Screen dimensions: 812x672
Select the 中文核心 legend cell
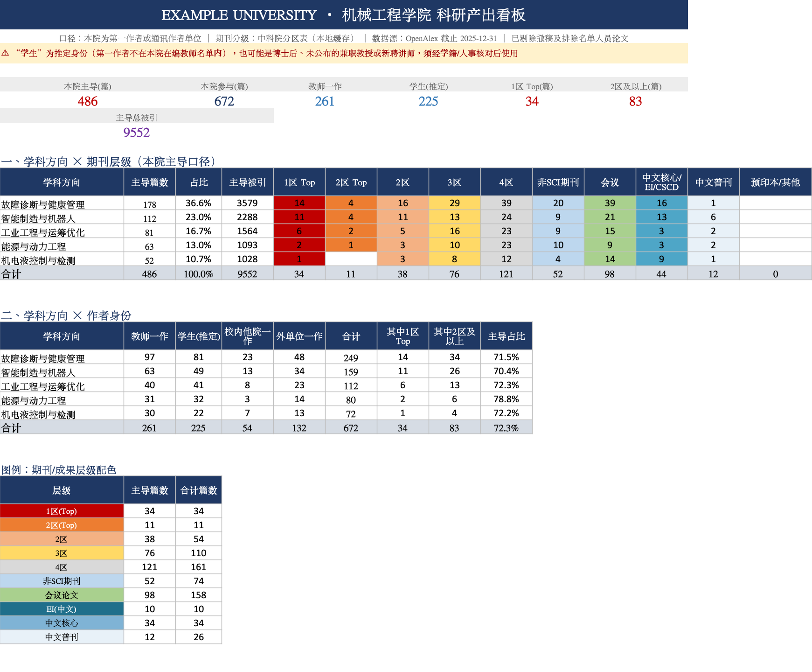pyautogui.click(x=62, y=623)
